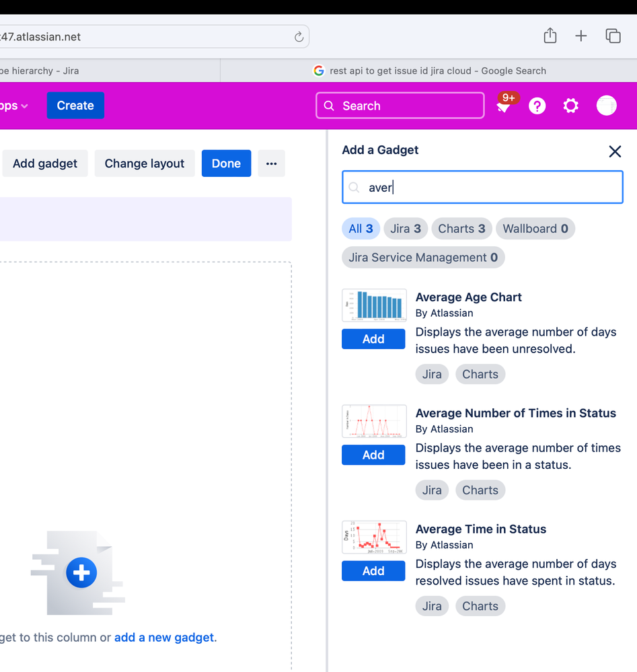
Task: Click the Create button
Action: [75, 106]
